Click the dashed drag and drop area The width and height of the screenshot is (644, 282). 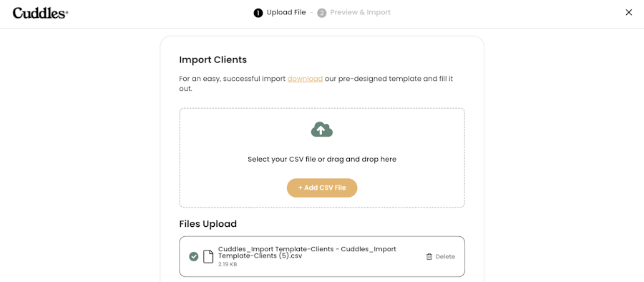(322, 158)
